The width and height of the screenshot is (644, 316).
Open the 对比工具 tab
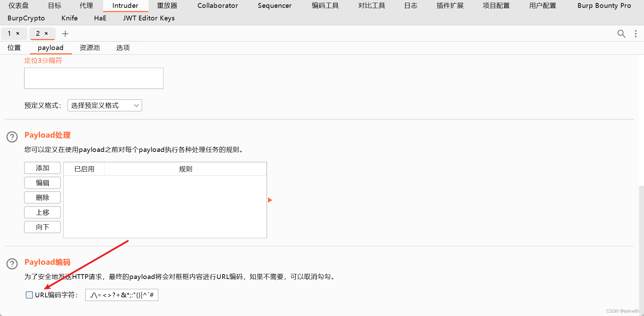click(372, 6)
